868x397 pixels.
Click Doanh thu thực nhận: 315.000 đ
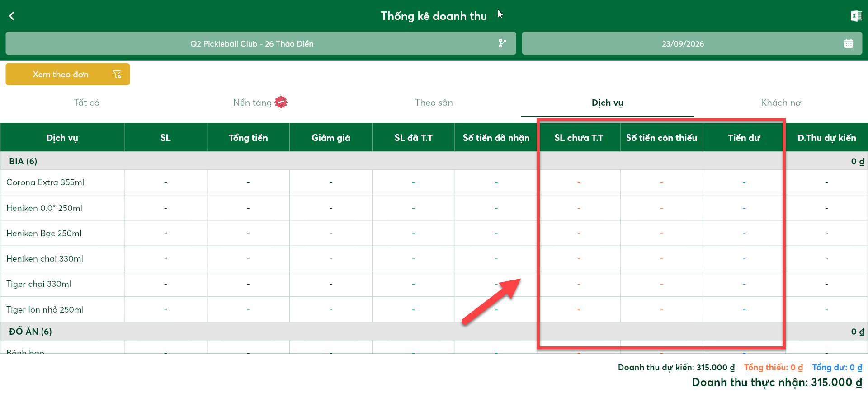click(x=777, y=383)
